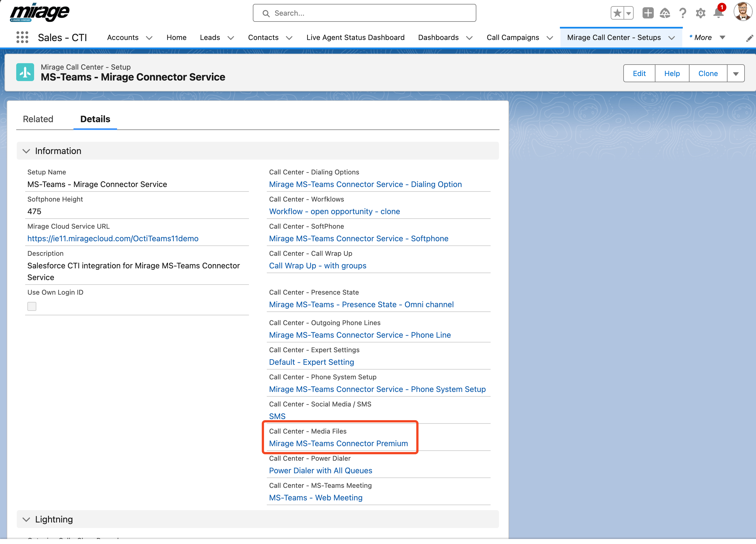
Task: Go to the Leads tab
Action: click(210, 37)
